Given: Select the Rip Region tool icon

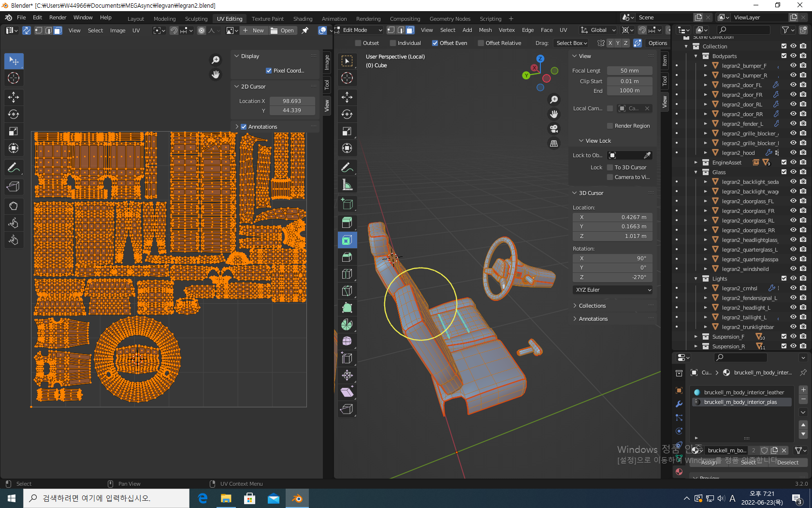Looking at the screenshot, I should [347, 409].
